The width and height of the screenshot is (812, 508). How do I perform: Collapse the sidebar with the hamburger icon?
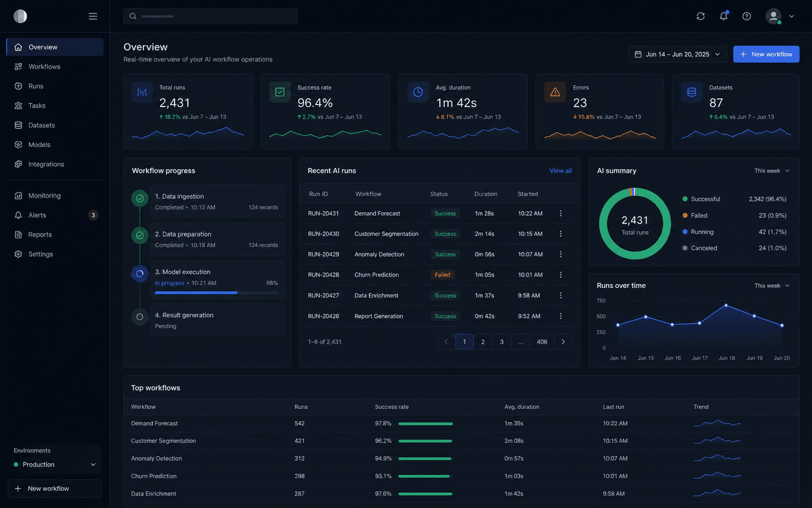click(x=93, y=16)
